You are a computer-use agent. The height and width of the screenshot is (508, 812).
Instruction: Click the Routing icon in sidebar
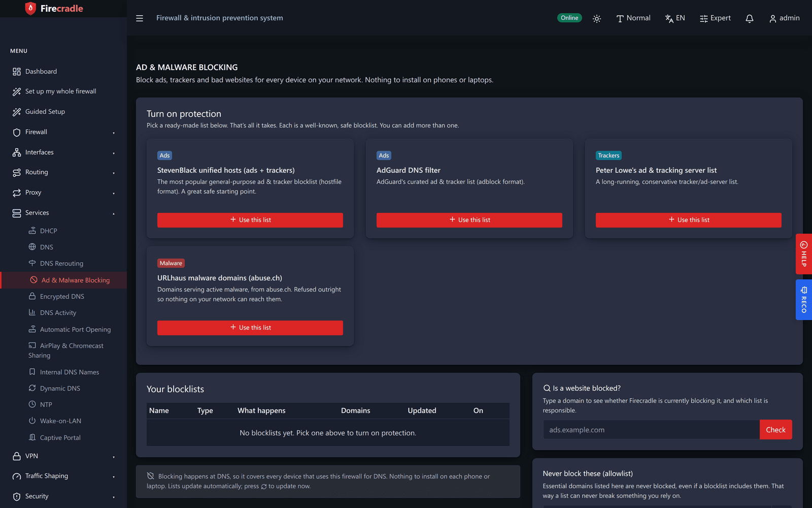17,172
